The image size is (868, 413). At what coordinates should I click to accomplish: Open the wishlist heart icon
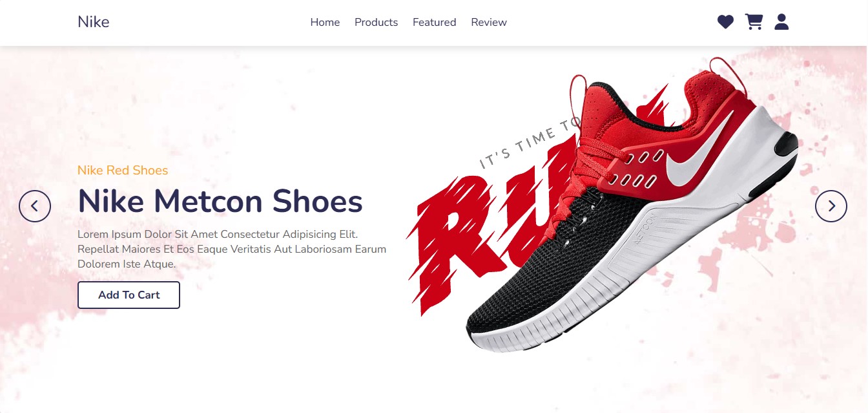pos(725,22)
